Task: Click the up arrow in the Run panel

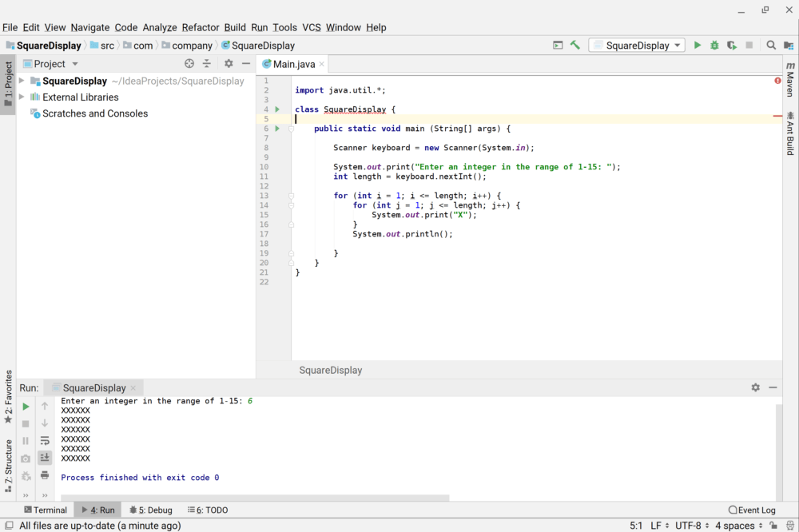Action: click(45, 406)
